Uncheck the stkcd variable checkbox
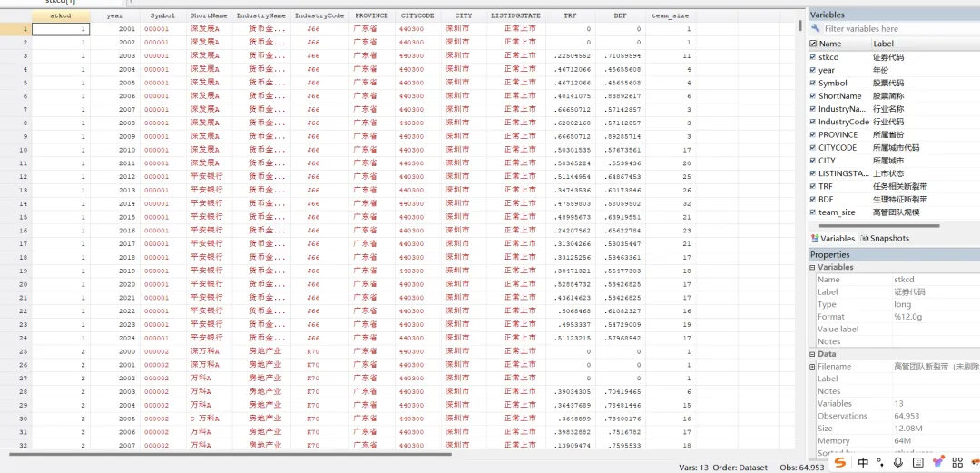This screenshot has width=980, height=473. pos(813,57)
